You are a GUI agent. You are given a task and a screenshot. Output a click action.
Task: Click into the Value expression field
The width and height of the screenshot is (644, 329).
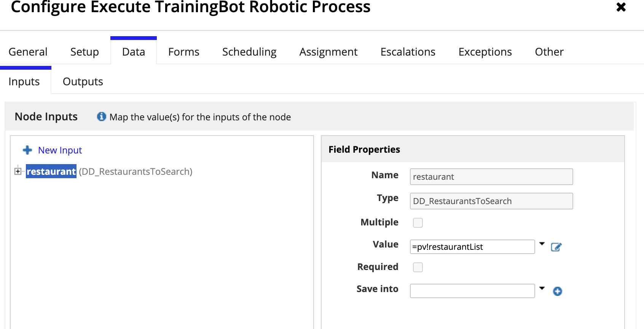point(472,247)
